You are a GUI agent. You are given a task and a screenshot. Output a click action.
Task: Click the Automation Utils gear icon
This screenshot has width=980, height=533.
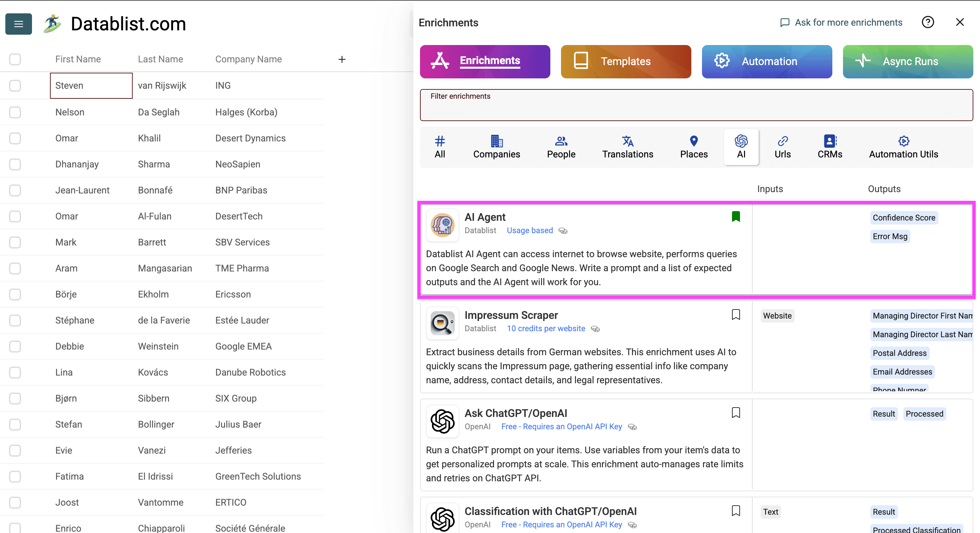[904, 140]
